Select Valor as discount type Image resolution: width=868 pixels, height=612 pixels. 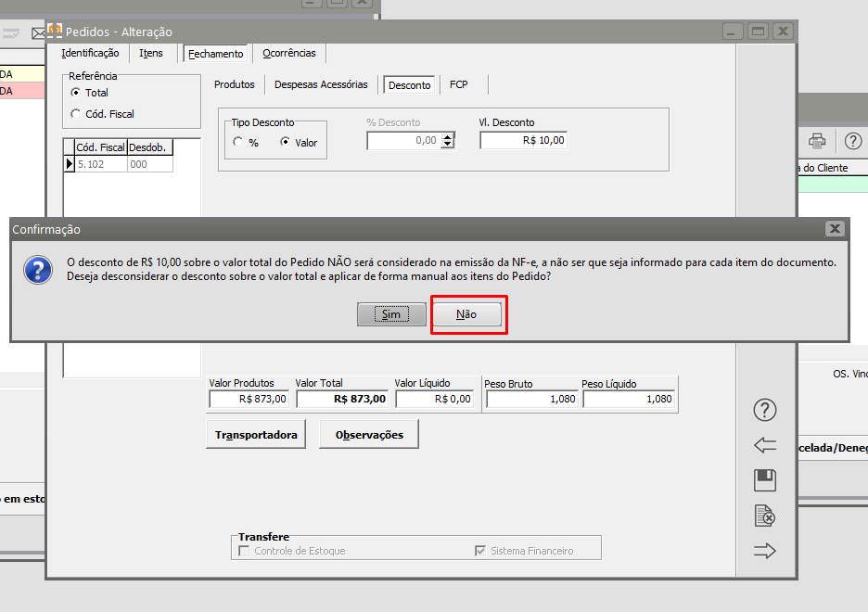click(x=286, y=143)
